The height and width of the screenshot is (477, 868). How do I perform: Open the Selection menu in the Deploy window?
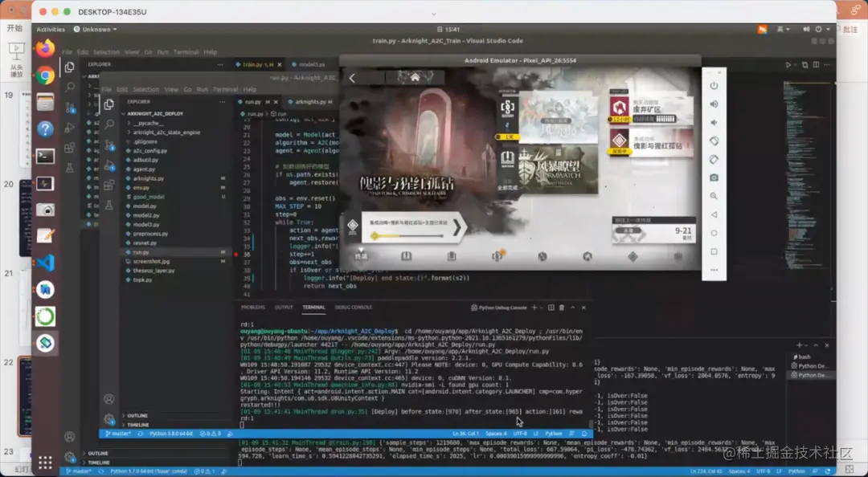(145, 89)
